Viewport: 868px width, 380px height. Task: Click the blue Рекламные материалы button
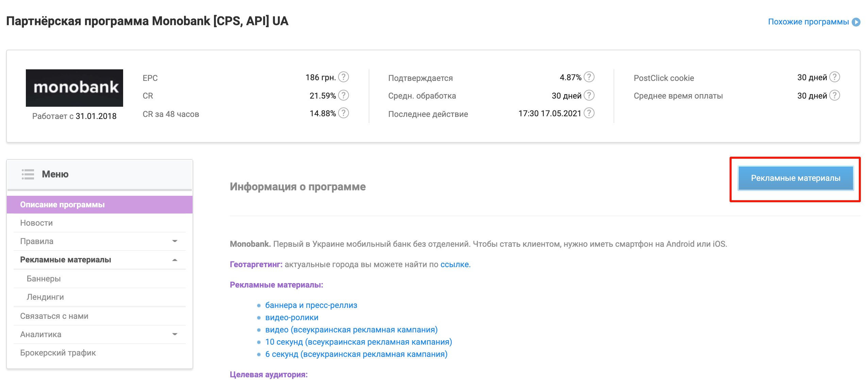pyautogui.click(x=796, y=178)
